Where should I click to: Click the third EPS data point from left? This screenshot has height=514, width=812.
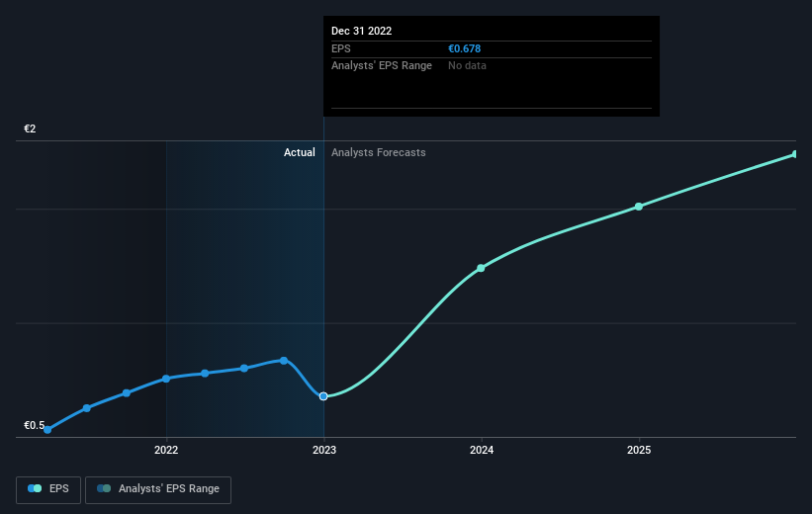pos(127,393)
